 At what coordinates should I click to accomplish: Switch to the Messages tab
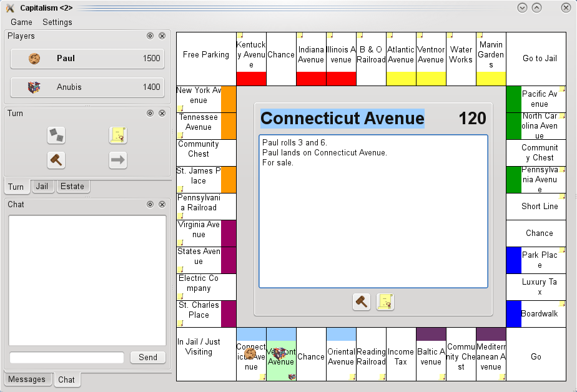tap(27, 379)
